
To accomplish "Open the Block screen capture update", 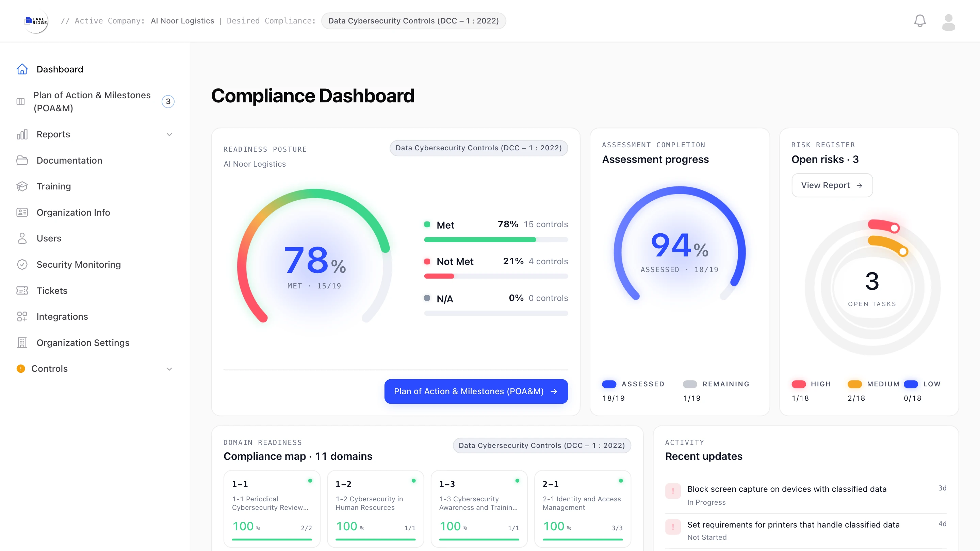I will click(806, 495).
